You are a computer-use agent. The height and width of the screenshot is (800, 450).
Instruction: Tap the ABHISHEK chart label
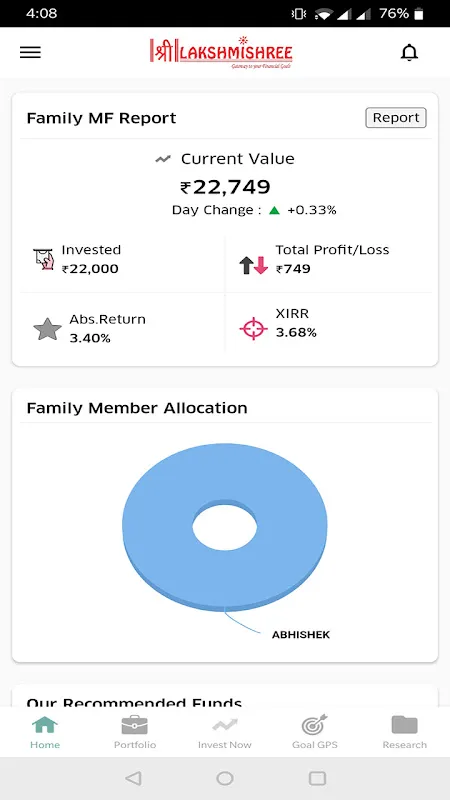point(301,635)
